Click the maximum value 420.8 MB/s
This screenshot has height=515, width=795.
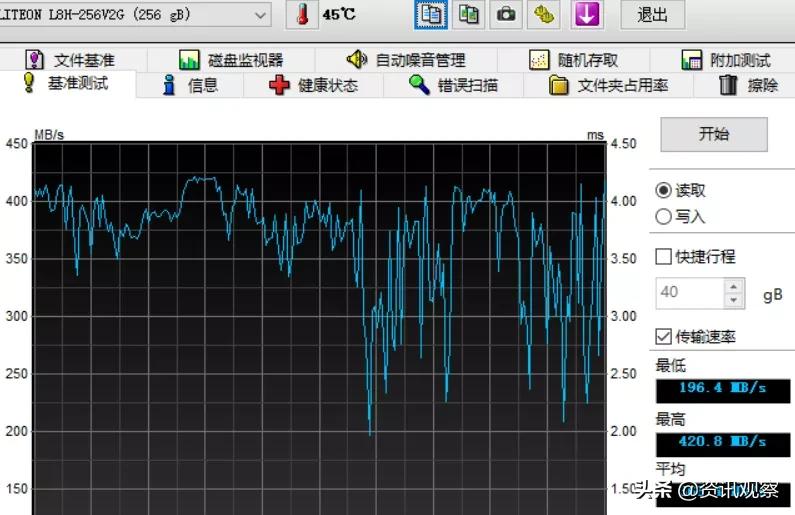tap(723, 443)
